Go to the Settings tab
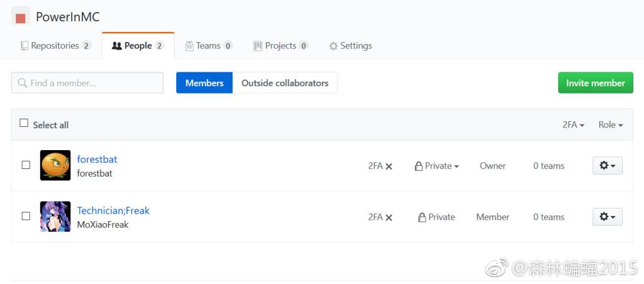Screen dimensions: 644x284 click(350, 46)
